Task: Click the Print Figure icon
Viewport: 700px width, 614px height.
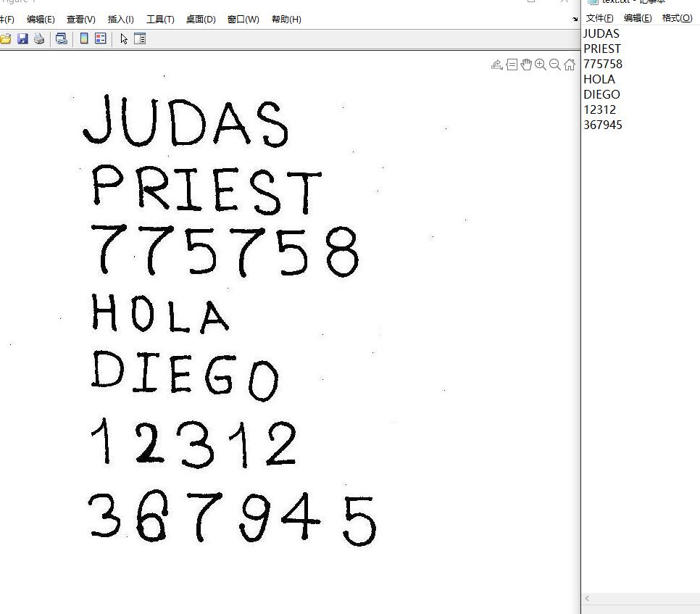Action: pyautogui.click(x=39, y=39)
